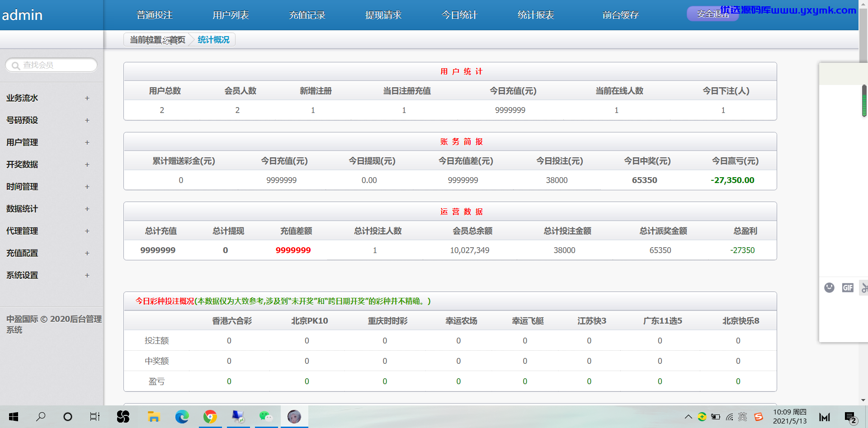
Task: Open 提现请求 in top navigation
Action: pos(383,15)
